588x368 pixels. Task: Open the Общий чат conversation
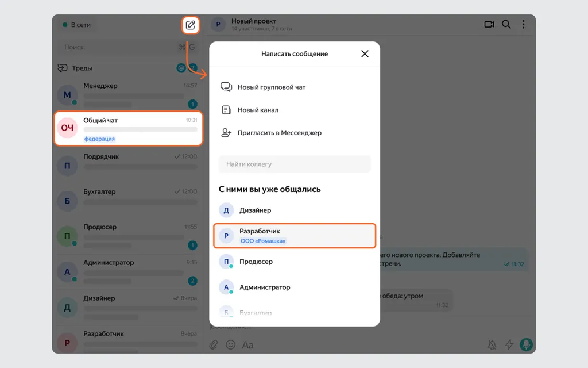coord(129,128)
